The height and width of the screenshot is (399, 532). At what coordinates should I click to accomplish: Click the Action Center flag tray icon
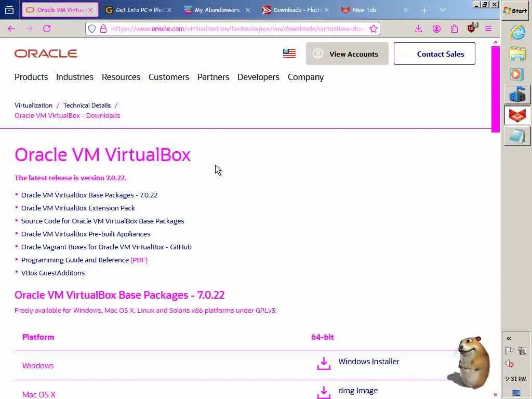pyautogui.click(x=509, y=351)
